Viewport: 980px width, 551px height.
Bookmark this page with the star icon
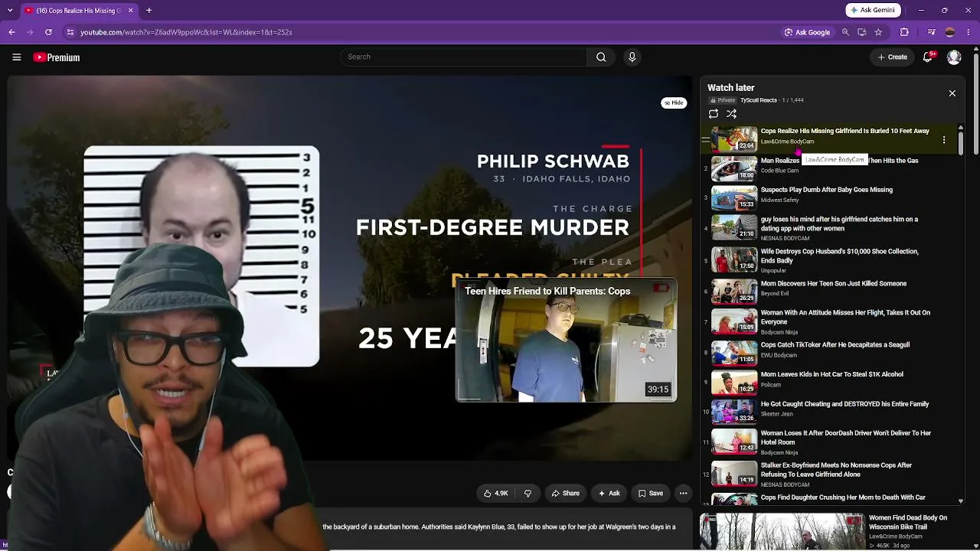(x=878, y=32)
